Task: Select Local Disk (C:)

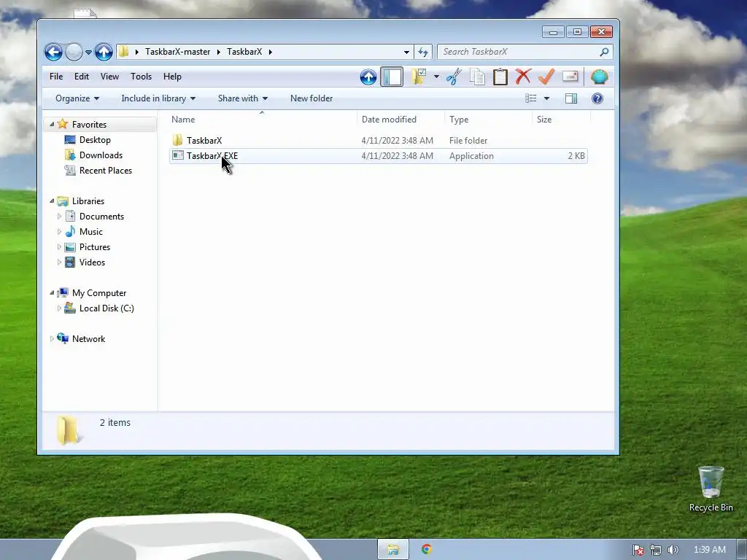Action: pyautogui.click(x=107, y=308)
